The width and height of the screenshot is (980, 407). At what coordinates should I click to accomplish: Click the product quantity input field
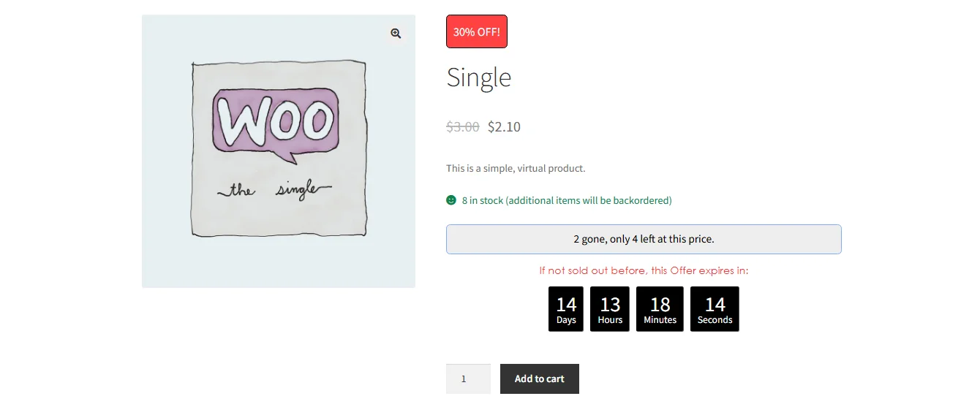point(468,379)
